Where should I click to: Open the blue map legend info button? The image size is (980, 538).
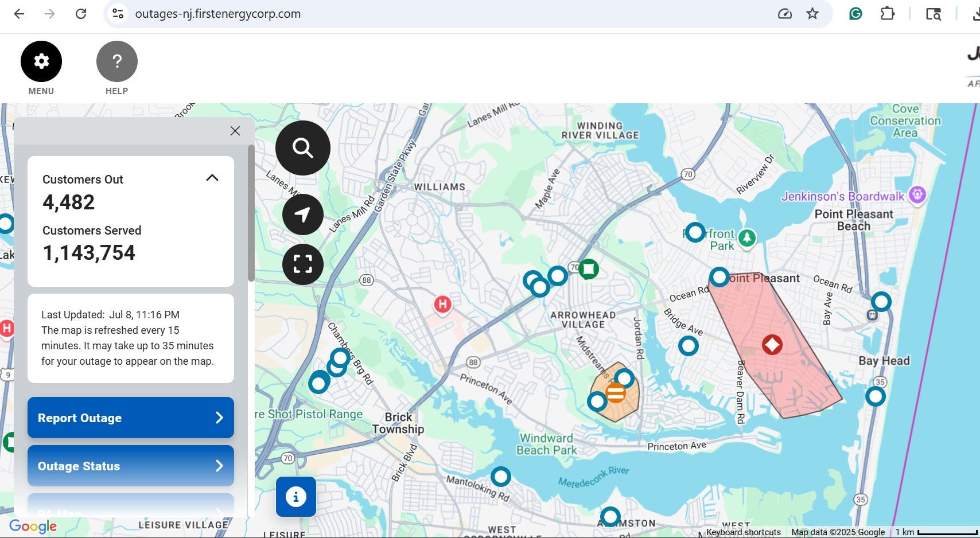coord(296,497)
